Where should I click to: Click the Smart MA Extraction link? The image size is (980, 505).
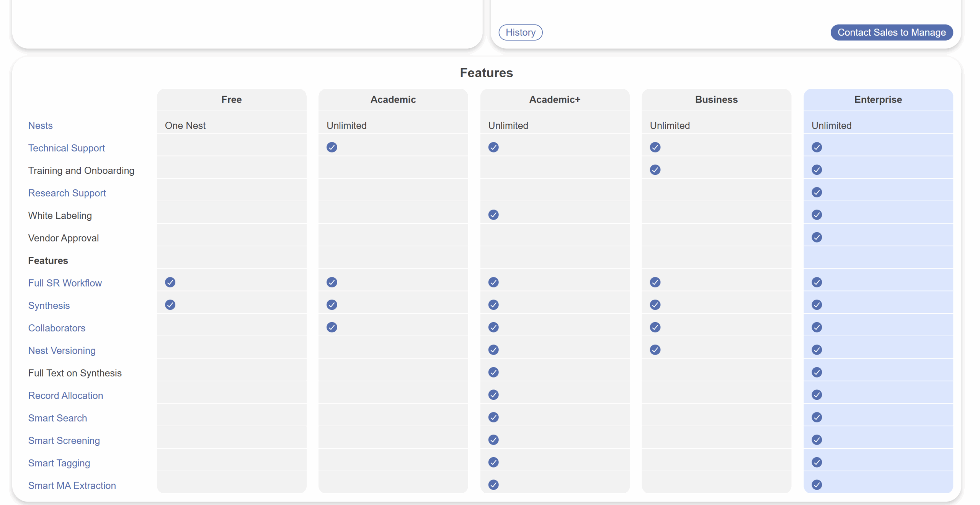(72, 485)
